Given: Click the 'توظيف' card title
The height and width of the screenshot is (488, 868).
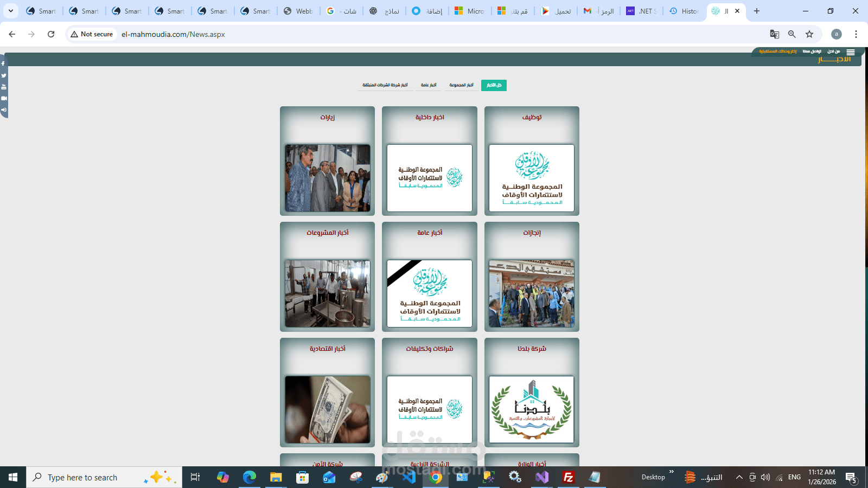Looking at the screenshot, I should click(532, 117).
